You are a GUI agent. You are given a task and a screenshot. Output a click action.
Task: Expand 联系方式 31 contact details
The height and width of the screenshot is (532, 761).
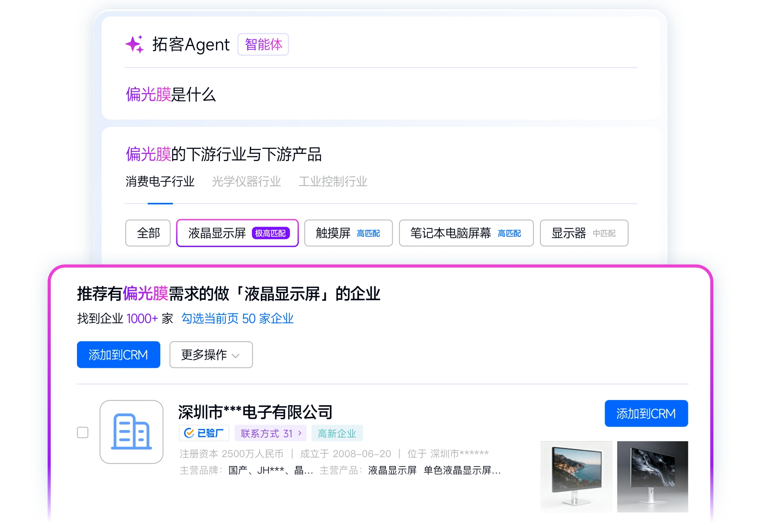[x=271, y=433]
